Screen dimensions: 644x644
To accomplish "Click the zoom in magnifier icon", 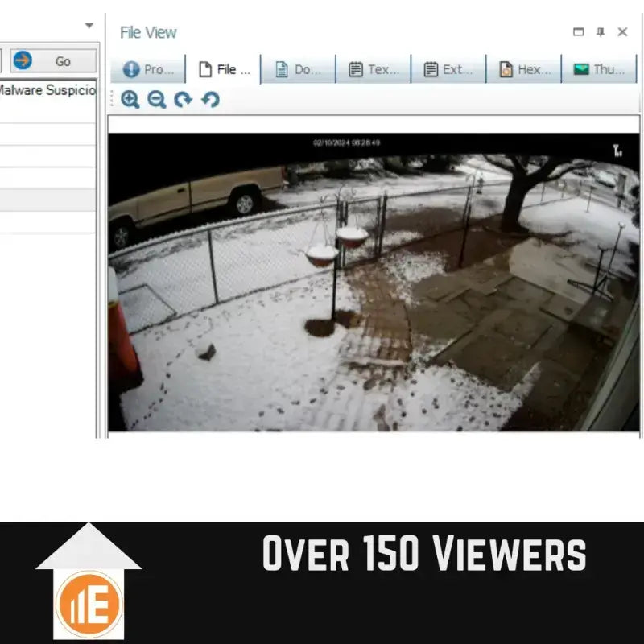I will 130,100.
